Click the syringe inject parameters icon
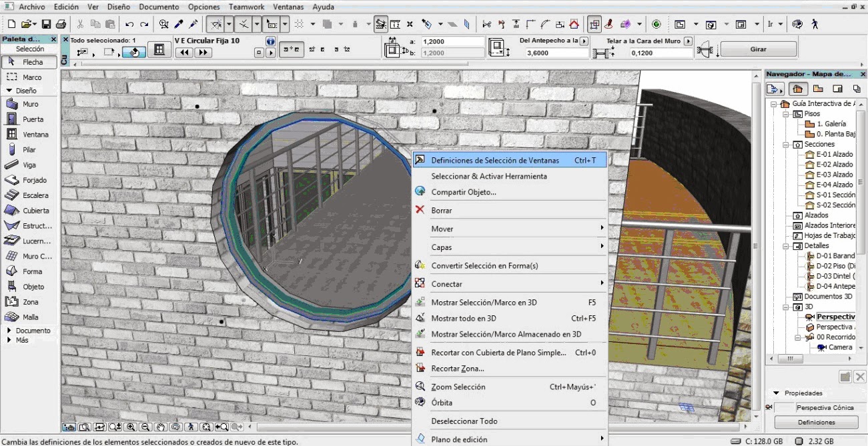This screenshot has height=446, width=868. pyautogui.click(x=193, y=24)
